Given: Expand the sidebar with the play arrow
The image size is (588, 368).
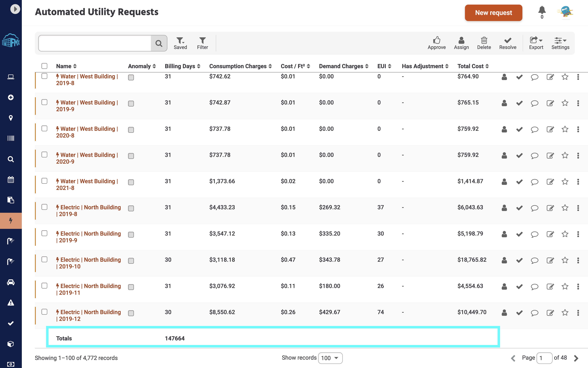Looking at the screenshot, I should pos(15,9).
